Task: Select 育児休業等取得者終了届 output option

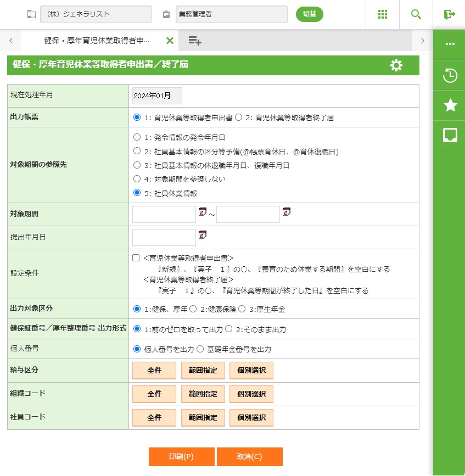Action: (238, 117)
